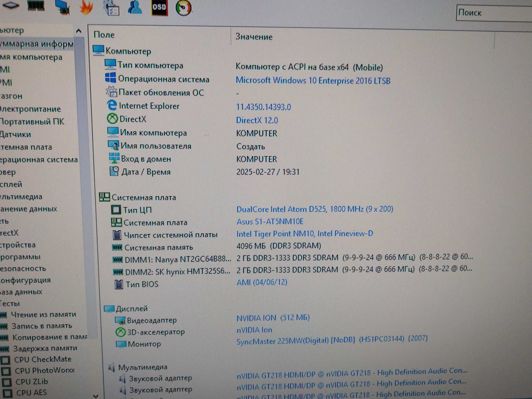Open Internet Explorer version 11.4350.14393.0 link
This screenshot has height=399, width=532.
click(264, 107)
